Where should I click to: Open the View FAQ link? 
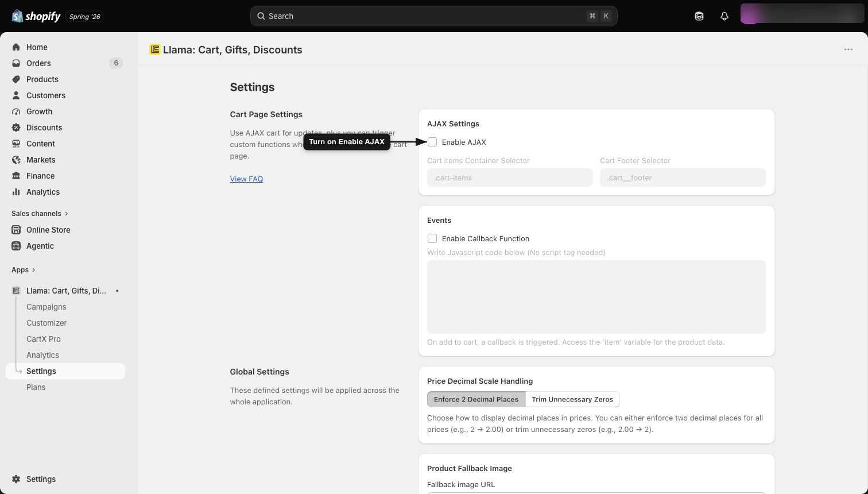246,179
